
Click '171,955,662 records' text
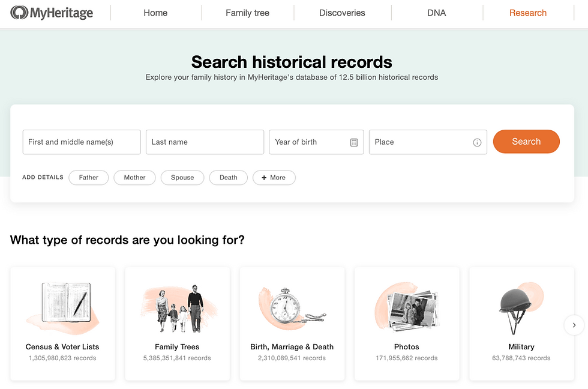pos(407,358)
